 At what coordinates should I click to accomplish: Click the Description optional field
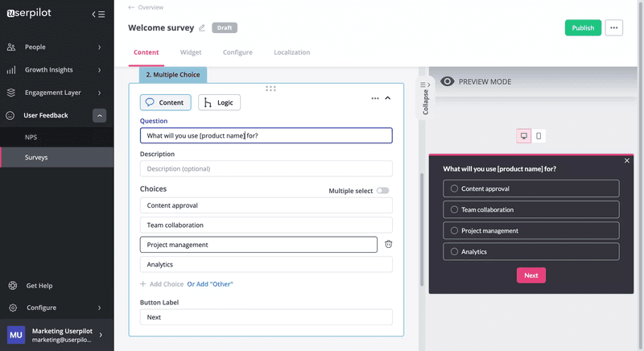pos(266,169)
